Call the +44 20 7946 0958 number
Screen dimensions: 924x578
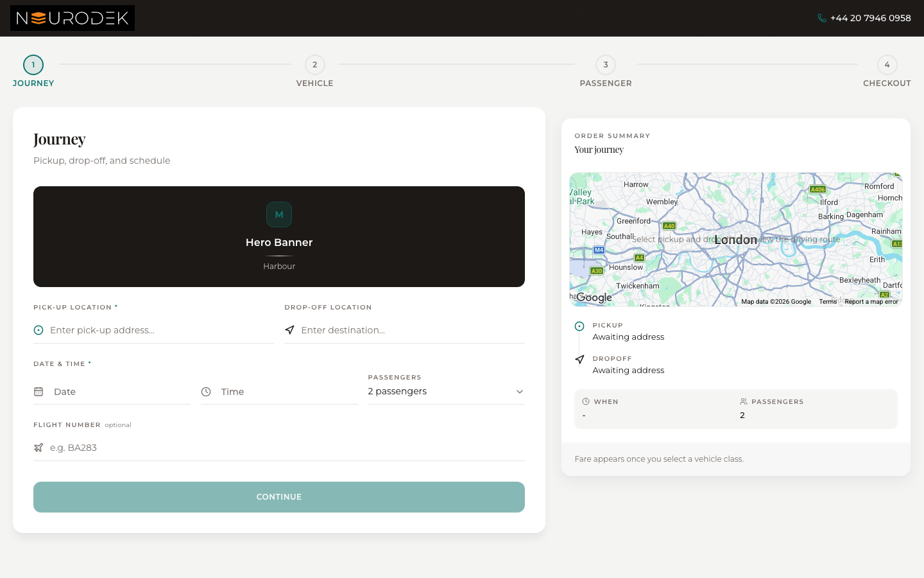point(870,18)
